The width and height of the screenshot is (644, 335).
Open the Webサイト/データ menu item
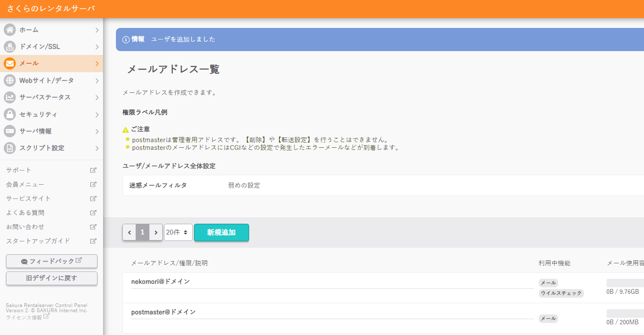52,80
